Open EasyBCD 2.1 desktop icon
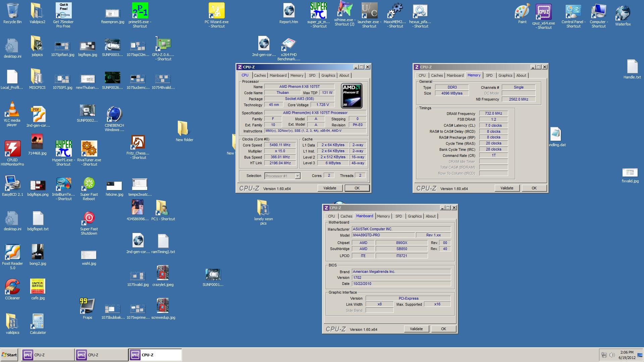 coord(12,186)
